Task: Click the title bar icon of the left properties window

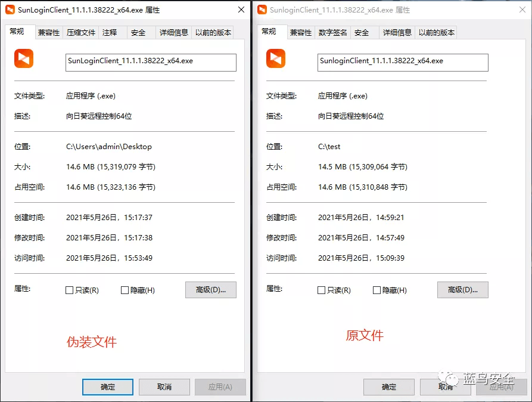Action: point(10,10)
